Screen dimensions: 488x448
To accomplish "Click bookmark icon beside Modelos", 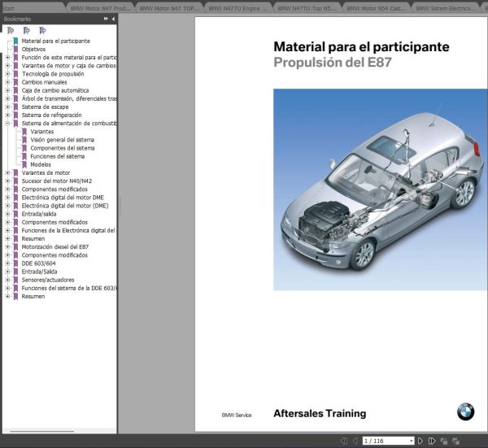I will pos(24,164).
